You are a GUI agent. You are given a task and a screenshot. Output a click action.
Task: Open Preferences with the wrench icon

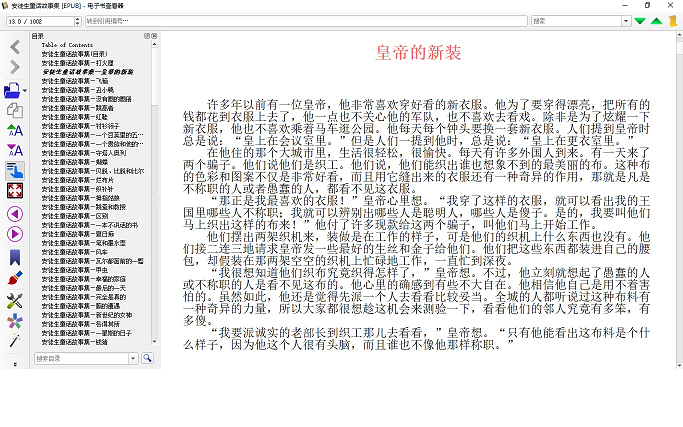(x=14, y=300)
